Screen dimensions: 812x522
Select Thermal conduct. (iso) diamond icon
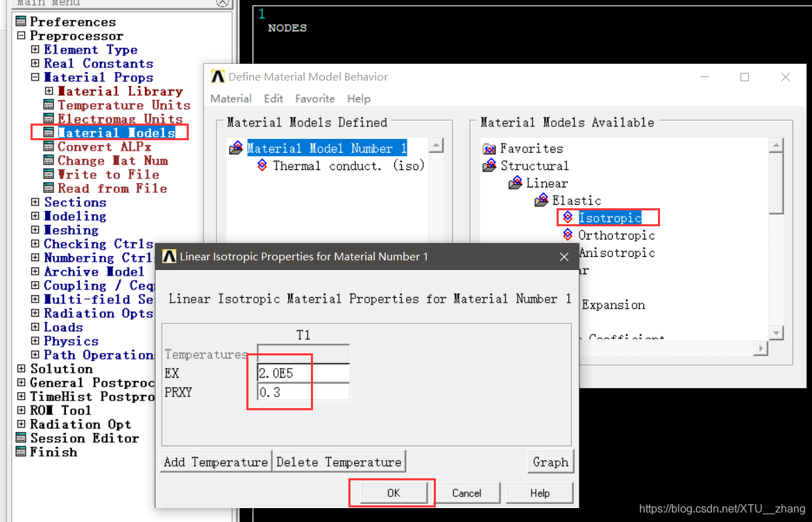(262, 165)
